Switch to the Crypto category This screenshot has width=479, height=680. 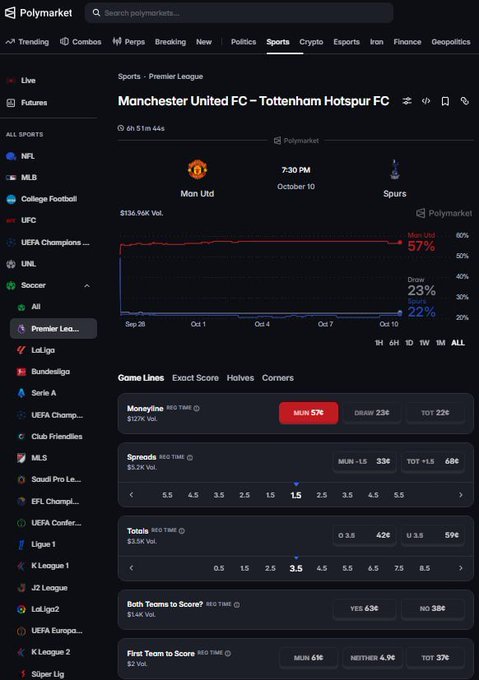311,42
